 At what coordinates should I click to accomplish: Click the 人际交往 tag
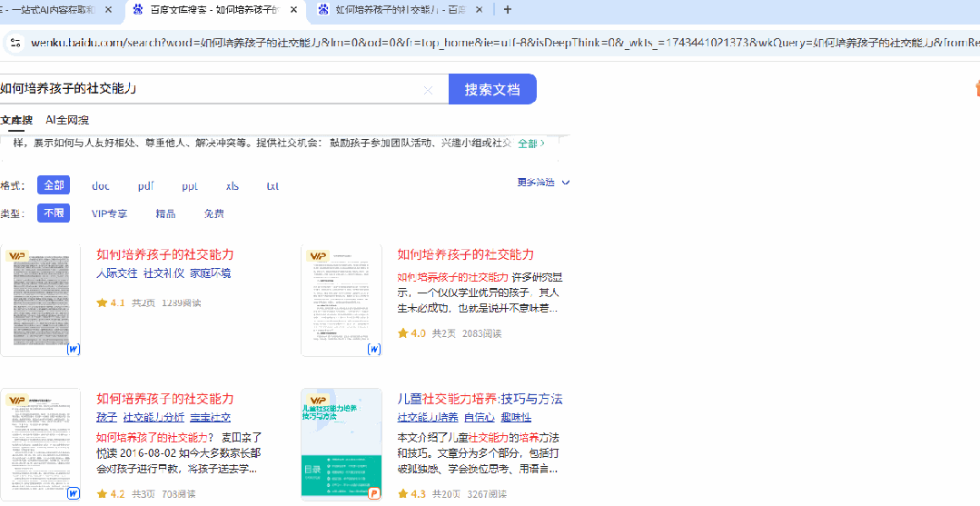pos(117,273)
